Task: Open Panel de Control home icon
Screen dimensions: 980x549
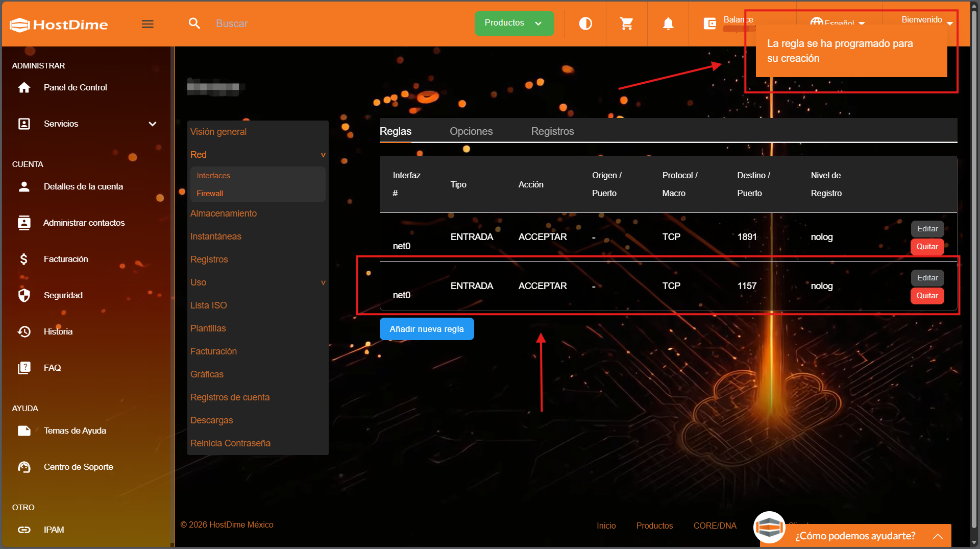Action: pyautogui.click(x=24, y=87)
